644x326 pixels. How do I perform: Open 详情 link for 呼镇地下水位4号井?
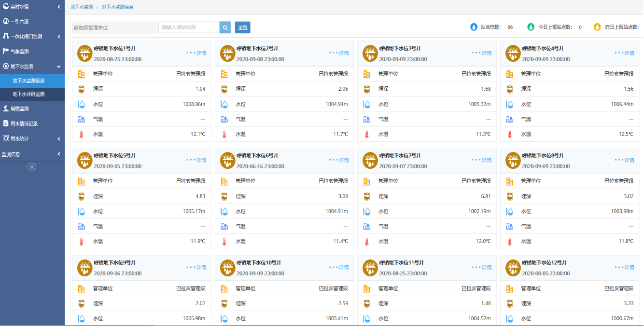(x=625, y=53)
